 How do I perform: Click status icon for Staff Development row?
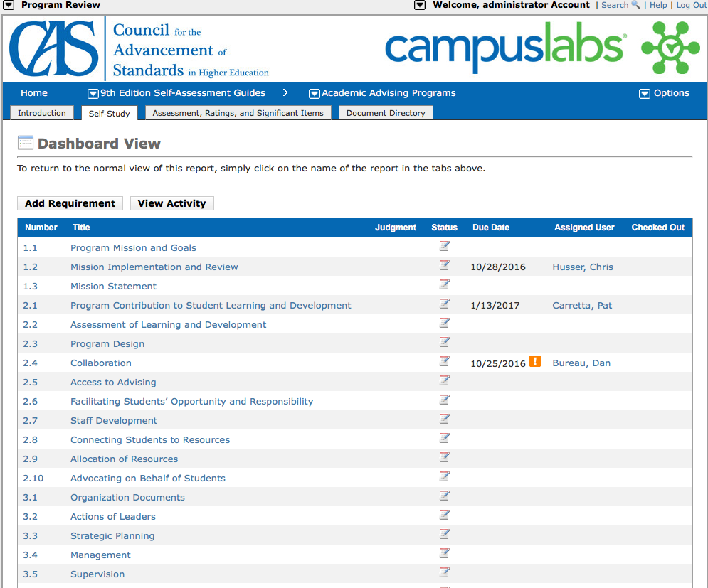(444, 419)
